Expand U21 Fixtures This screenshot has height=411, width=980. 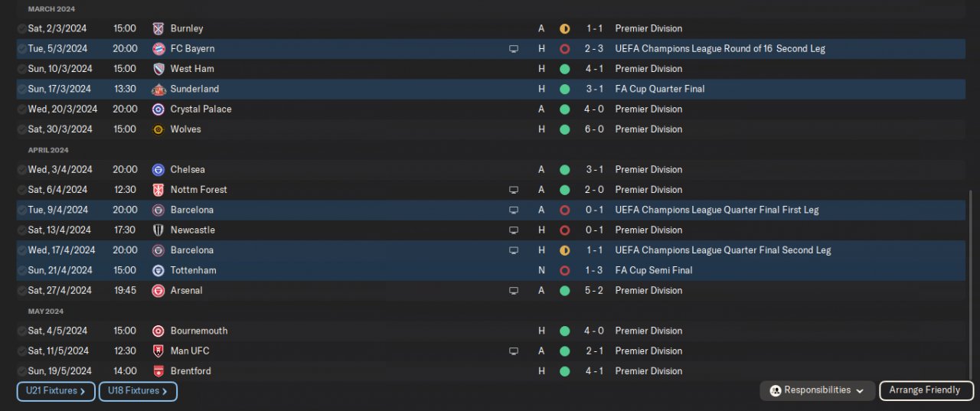click(56, 391)
